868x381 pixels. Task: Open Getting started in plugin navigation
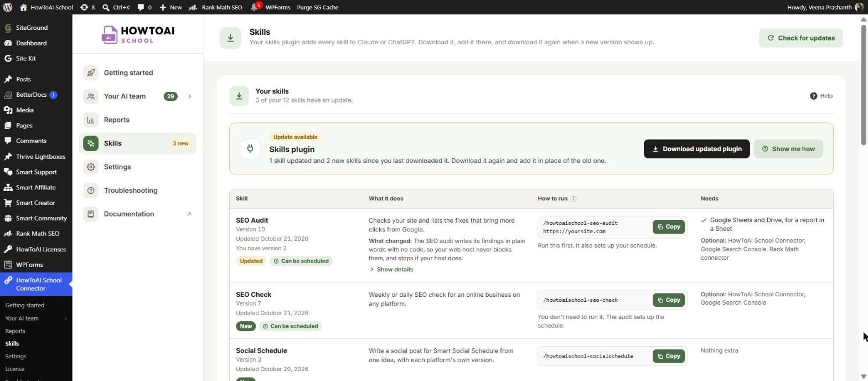137,73
